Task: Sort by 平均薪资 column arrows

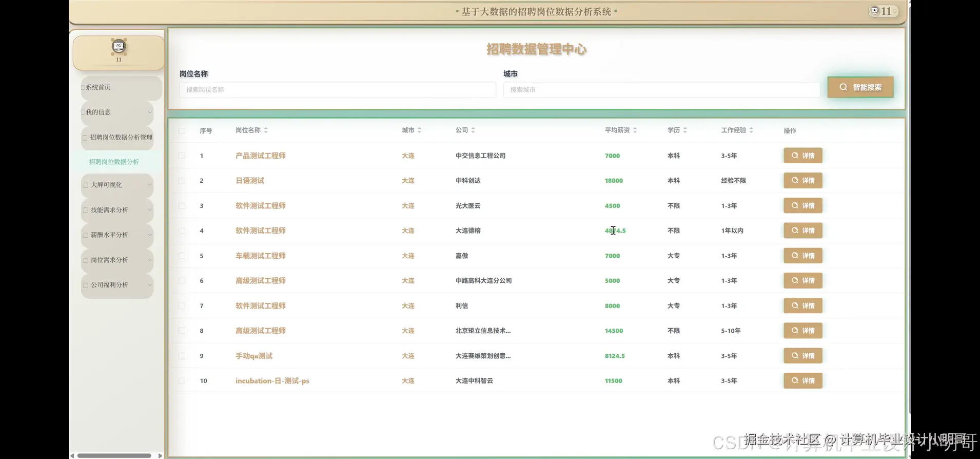Action: coord(635,130)
